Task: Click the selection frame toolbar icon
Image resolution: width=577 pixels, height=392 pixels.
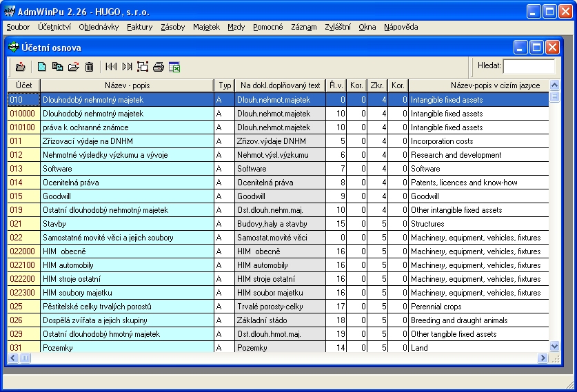Action: click(x=143, y=67)
